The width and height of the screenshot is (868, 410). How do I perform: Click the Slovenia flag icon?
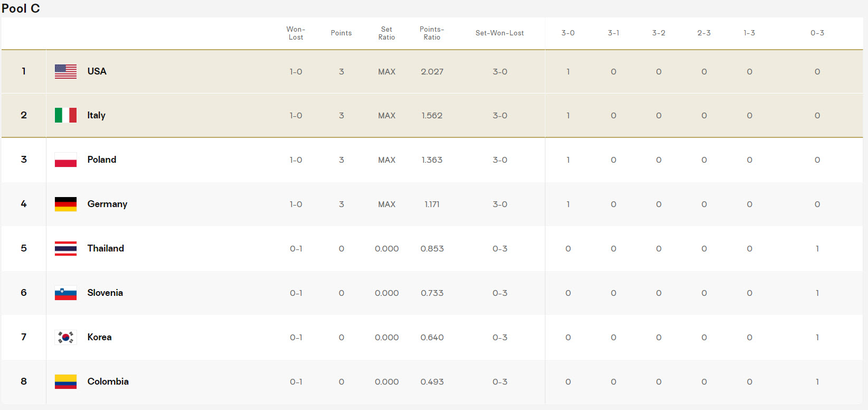coord(65,293)
